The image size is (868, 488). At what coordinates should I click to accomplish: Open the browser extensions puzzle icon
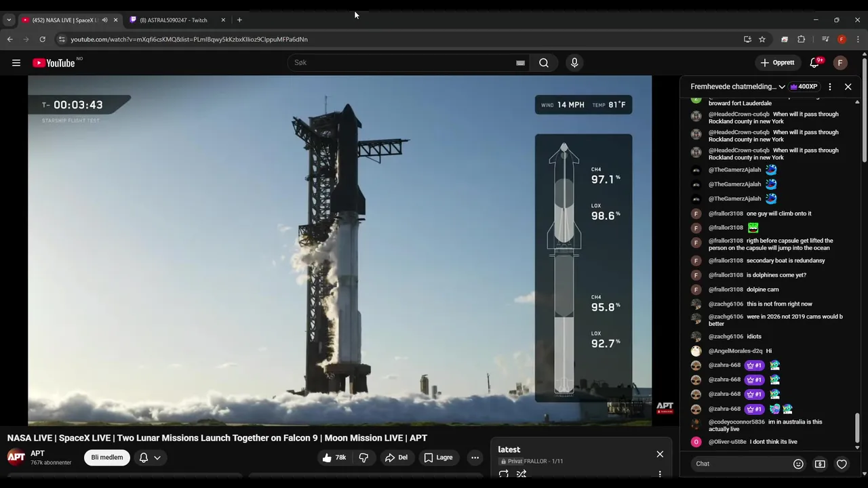(801, 39)
